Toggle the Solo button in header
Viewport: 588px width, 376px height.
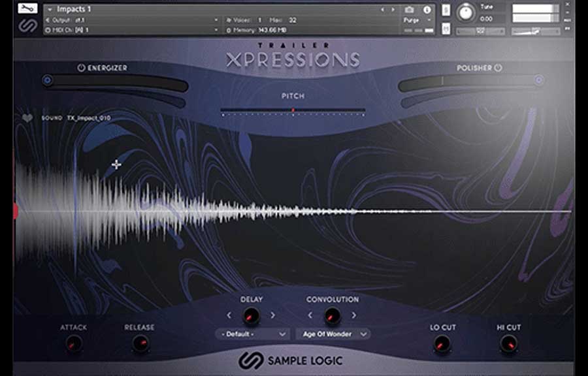(446, 10)
